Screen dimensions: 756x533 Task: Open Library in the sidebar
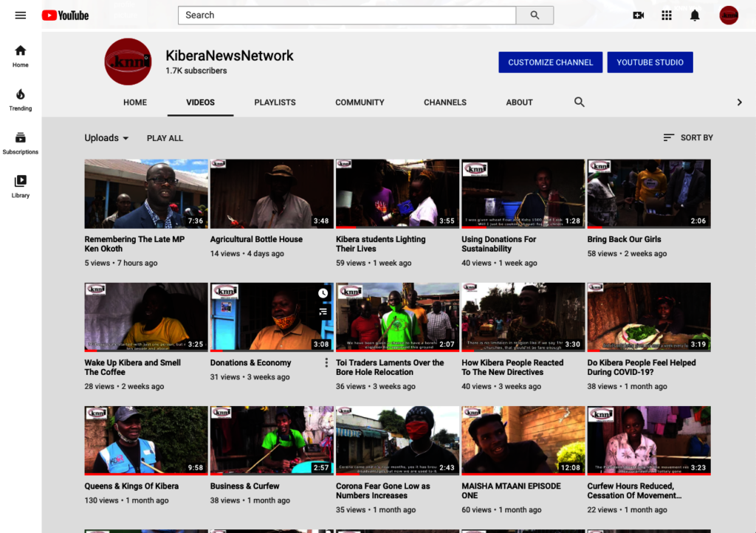20,187
